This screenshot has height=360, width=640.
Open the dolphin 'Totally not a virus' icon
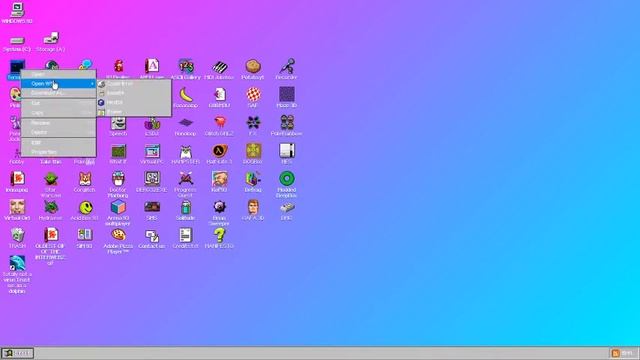[x=17, y=274]
